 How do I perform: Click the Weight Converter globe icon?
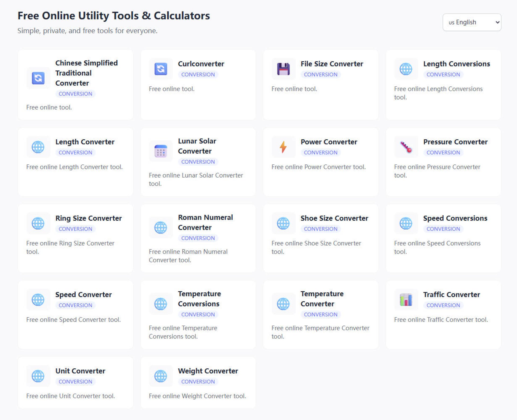tap(161, 376)
